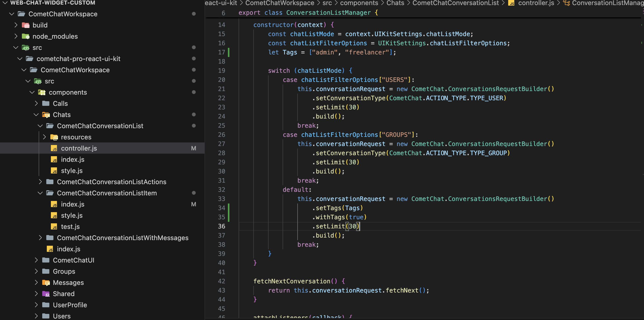Open test.js in the file tree
The image size is (644, 320).
[x=102, y=227]
